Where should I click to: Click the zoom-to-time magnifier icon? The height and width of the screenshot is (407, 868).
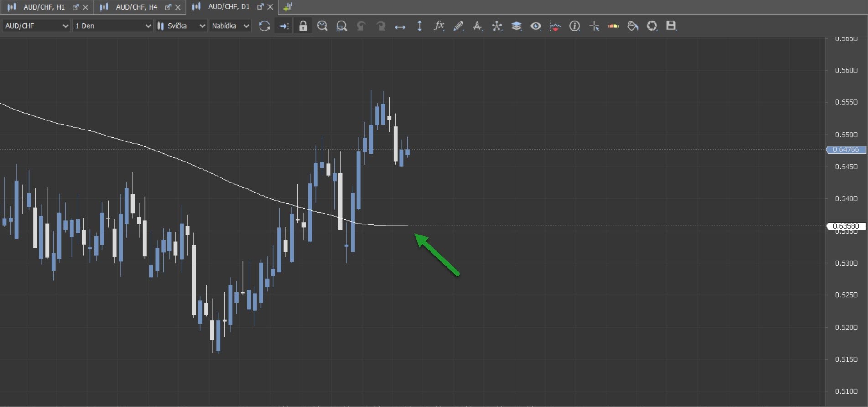click(x=322, y=26)
